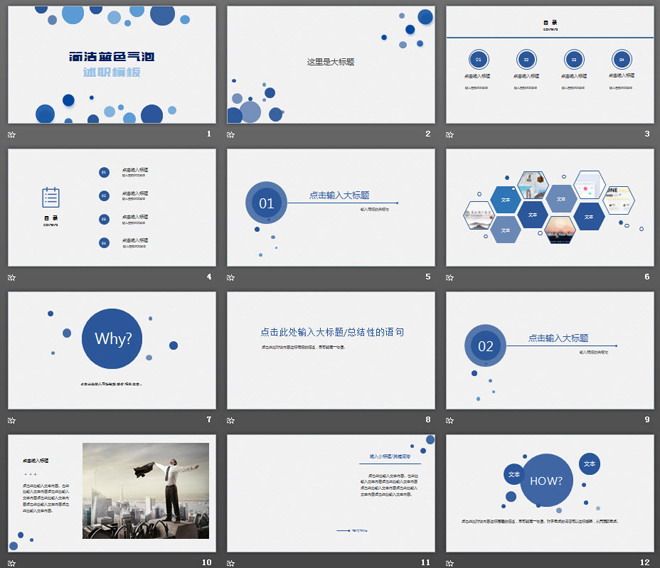Select the 01 section divider slide
The height and width of the screenshot is (568, 660).
point(331,207)
